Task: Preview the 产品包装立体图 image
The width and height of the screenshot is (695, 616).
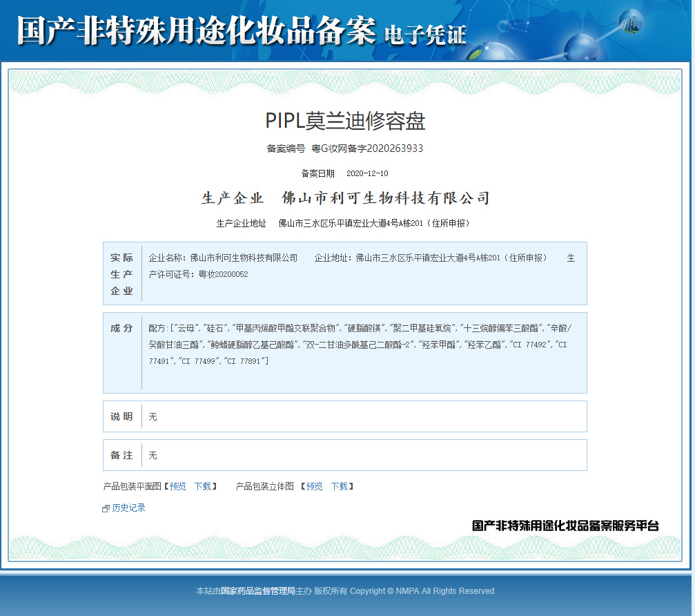Action: 314,486
